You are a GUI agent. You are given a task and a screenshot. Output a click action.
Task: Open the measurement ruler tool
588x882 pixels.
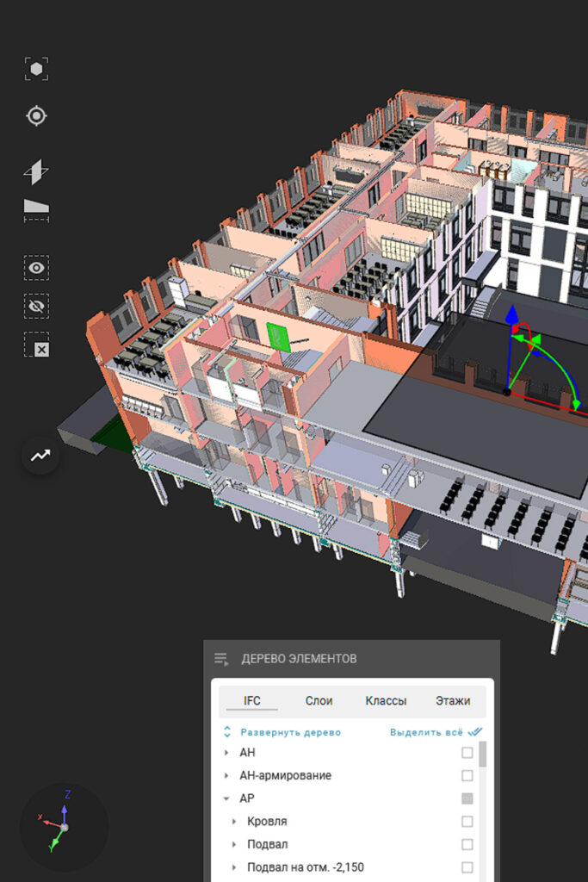click(36, 209)
